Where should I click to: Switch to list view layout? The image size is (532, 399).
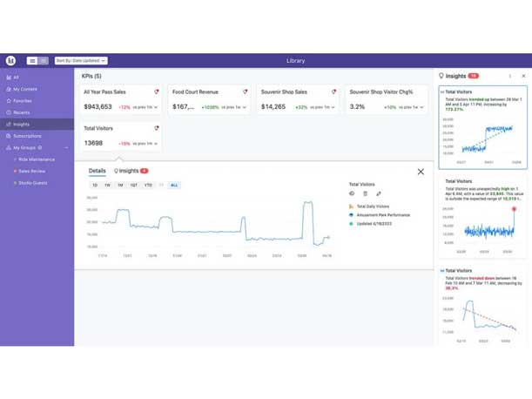(x=32, y=61)
